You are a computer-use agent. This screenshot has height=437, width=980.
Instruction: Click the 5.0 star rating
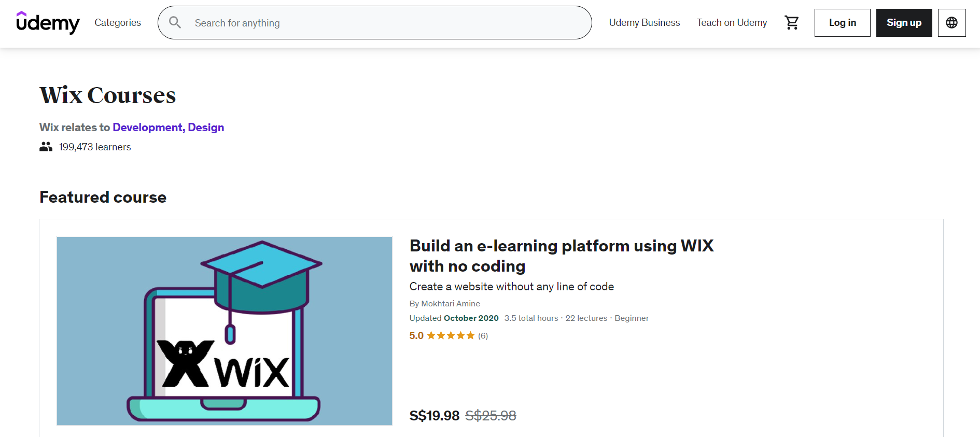(x=442, y=335)
